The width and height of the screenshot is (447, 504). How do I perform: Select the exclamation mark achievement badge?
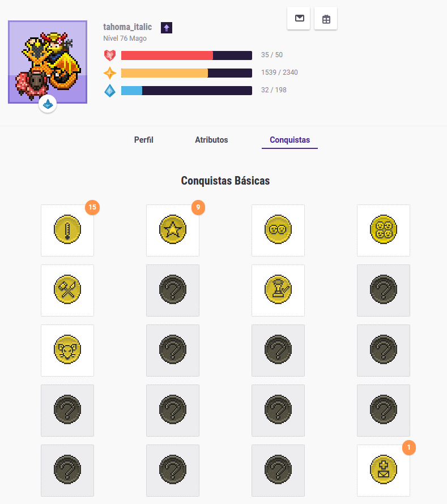point(67,230)
